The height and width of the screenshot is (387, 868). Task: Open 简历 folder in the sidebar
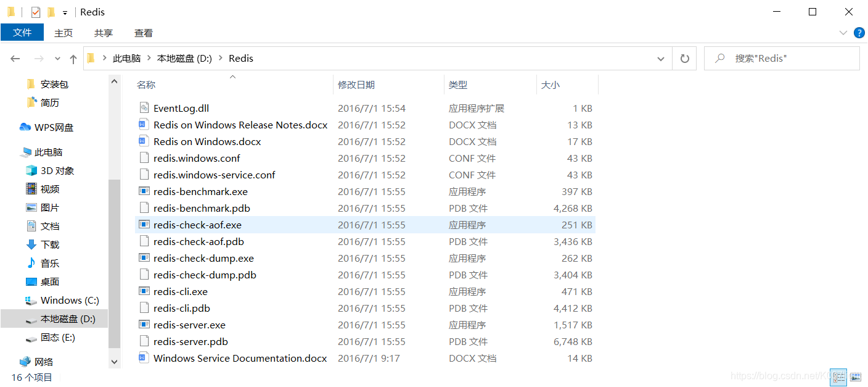(42, 102)
